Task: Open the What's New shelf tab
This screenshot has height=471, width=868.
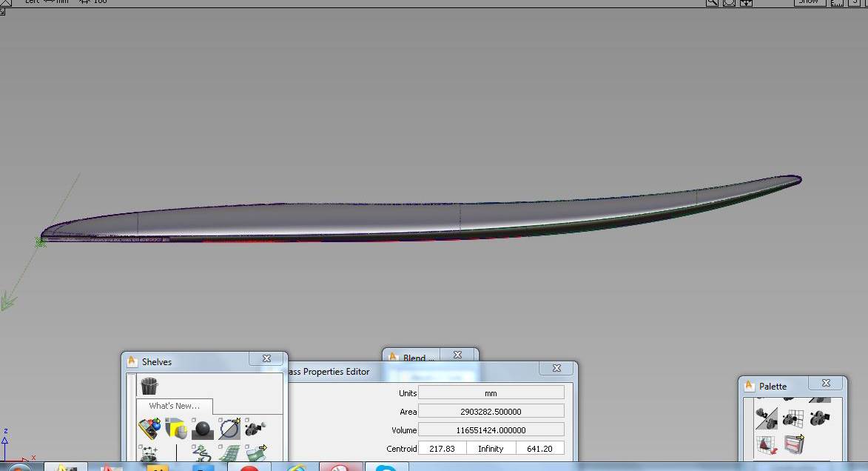Action: click(x=174, y=406)
